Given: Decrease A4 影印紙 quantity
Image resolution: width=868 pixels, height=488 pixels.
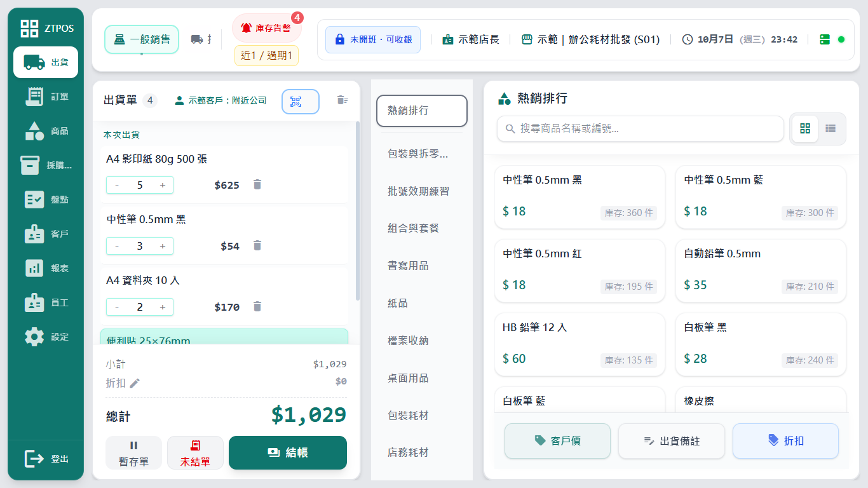Looking at the screenshot, I should (117, 185).
